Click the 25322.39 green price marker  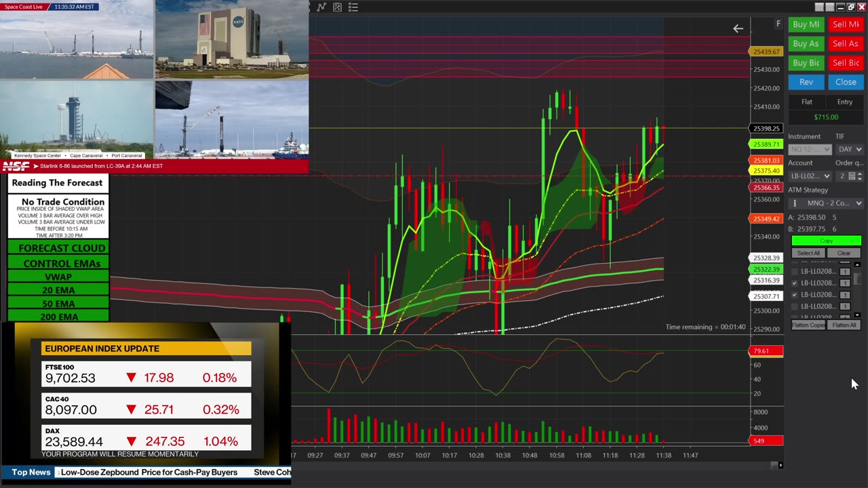click(x=766, y=270)
